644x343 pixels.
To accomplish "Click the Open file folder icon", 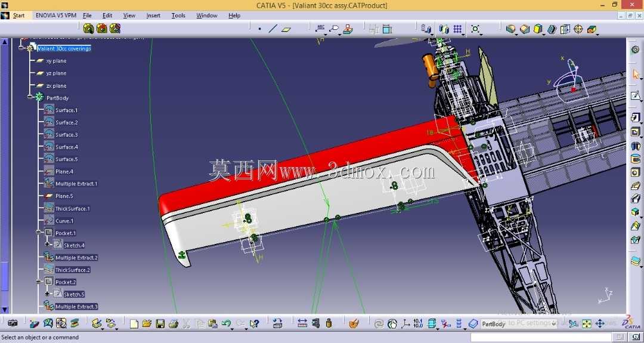I will click(147, 324).
